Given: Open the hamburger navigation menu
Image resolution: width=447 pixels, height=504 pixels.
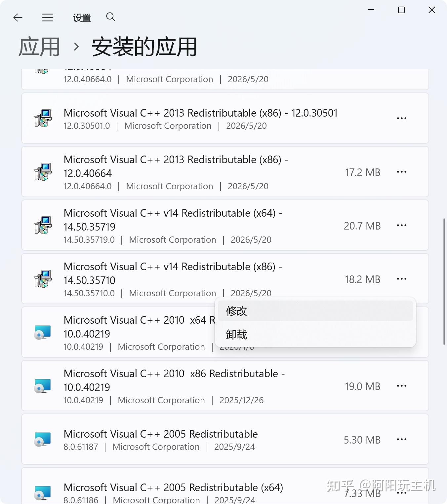Looking at the screenshot, I should click(48, 18).
